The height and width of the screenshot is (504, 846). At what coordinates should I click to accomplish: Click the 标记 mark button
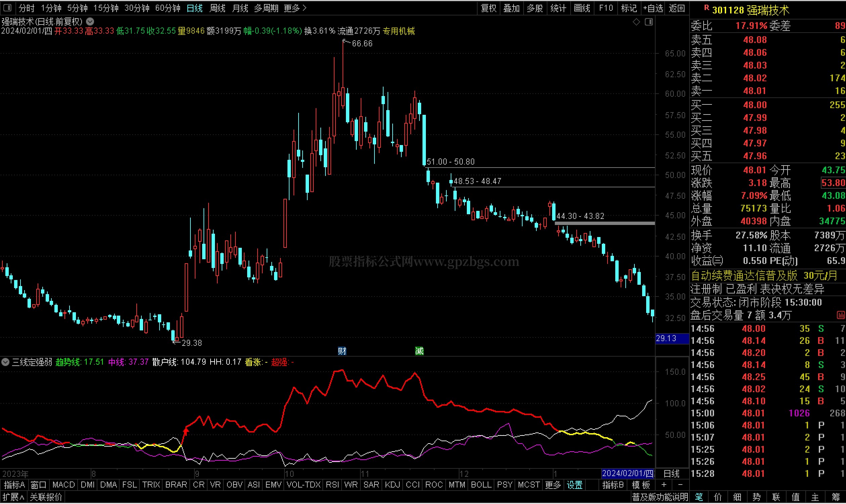[x=629, y=8]
